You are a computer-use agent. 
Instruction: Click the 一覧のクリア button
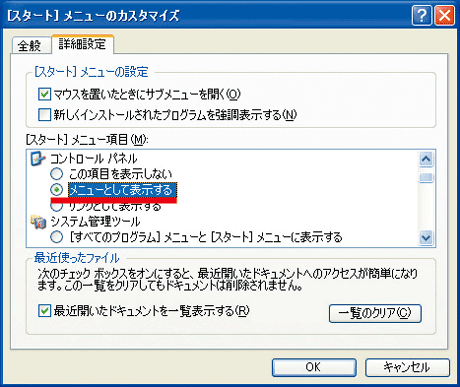click(x=375, y=313)
